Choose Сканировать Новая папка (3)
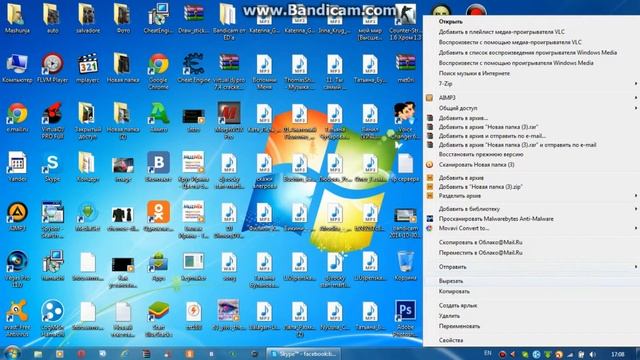The width and height of the screenshot is (640, 360). pyautogui.click(x=531, y=165)
